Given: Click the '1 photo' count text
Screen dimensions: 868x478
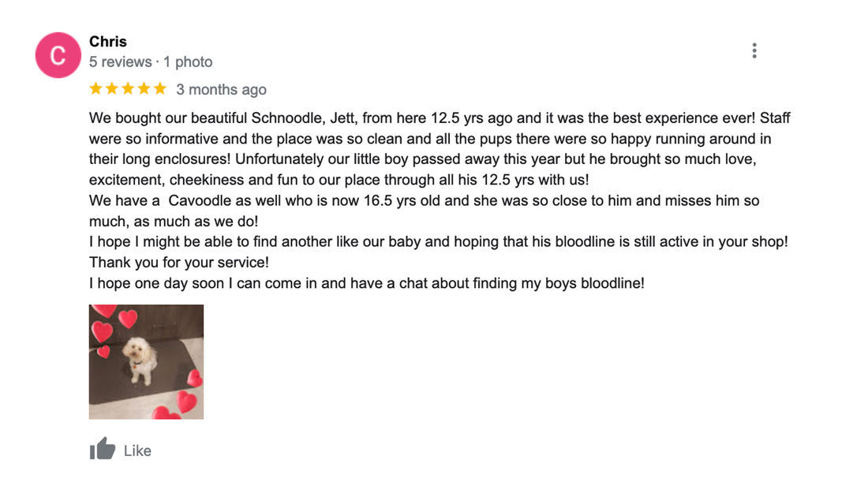Looking at the screenshot, I should tap(188, 62).
